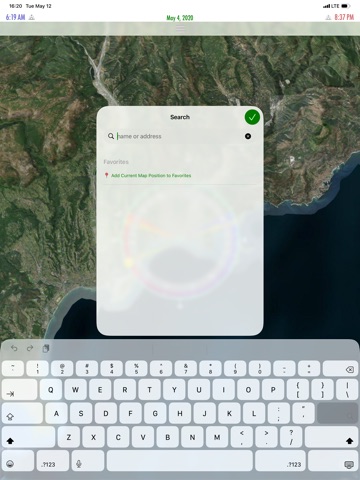Tap the right shift key
Screen dimensions: 360x480
tap(331, 437)
